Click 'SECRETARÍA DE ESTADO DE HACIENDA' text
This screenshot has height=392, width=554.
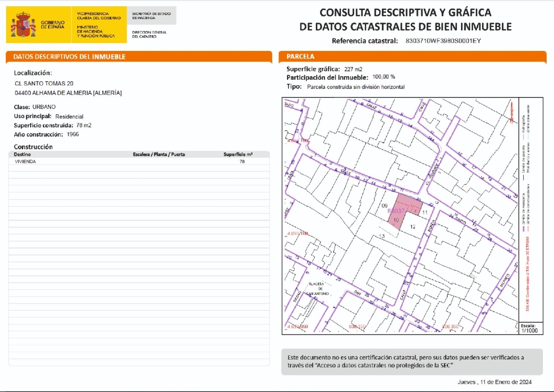(151, 16)
